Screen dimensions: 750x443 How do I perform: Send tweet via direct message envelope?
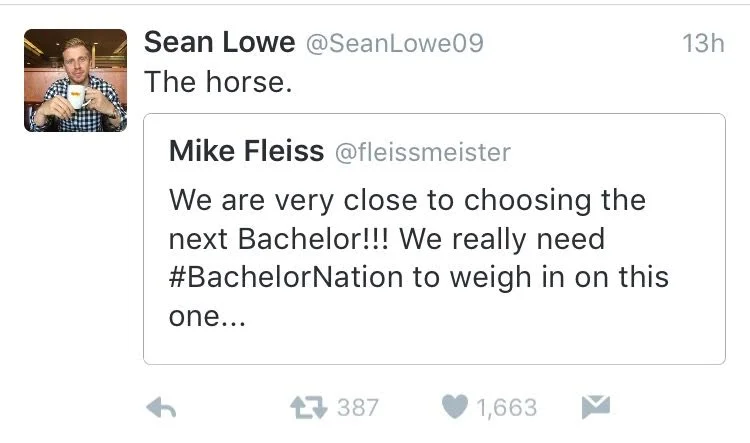tap(594, 407)
